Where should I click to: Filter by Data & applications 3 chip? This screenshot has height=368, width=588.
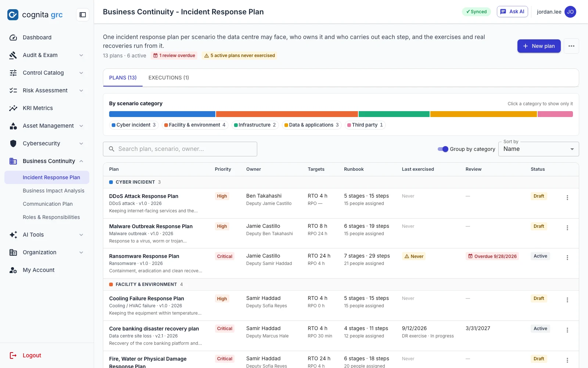point(312,125)
